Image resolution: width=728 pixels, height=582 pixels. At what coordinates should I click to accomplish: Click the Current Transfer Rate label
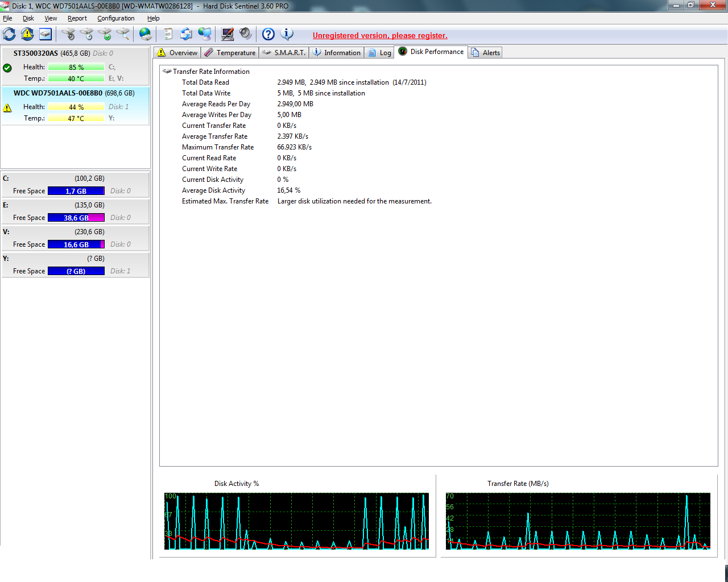tap(214, 126)
